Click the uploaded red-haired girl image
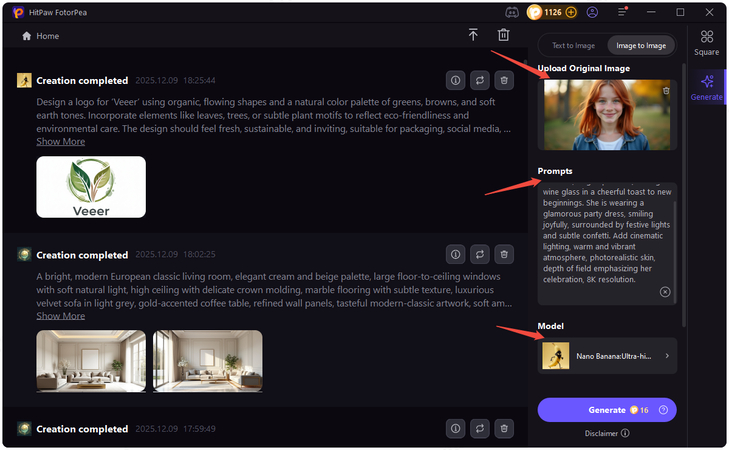The height and width of the screenshot is (450, 729). pos(607,115)
